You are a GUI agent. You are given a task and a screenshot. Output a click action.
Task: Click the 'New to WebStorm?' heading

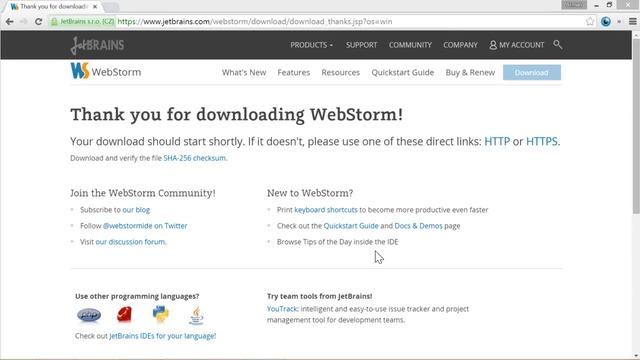pyautogui.click(x=310, y=193)
